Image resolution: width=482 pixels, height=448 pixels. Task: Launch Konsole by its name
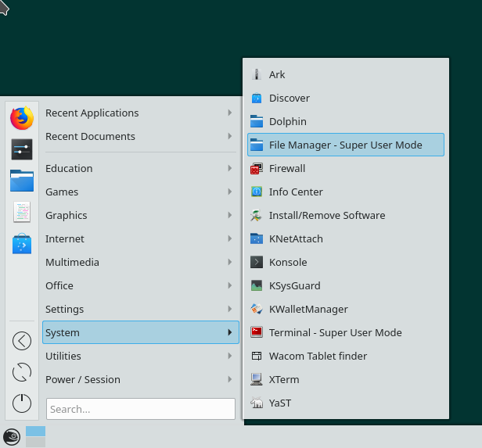click(288, 262)
